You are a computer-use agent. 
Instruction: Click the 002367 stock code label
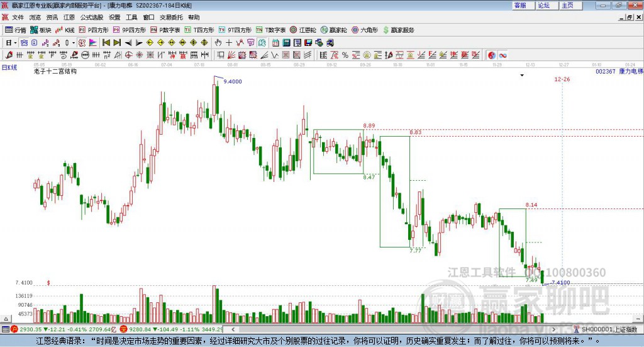click(x=606, y=71)
